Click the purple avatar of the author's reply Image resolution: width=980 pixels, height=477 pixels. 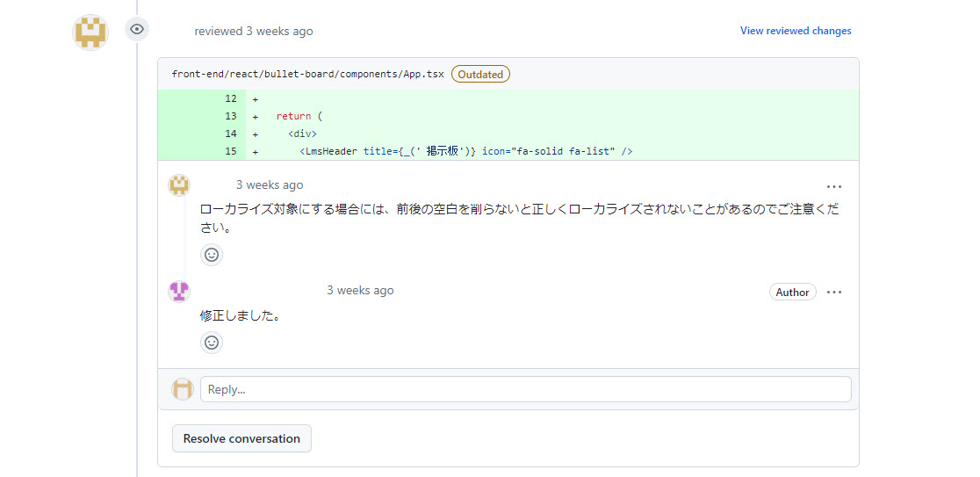pyautogui.click(x=179, y=292)
